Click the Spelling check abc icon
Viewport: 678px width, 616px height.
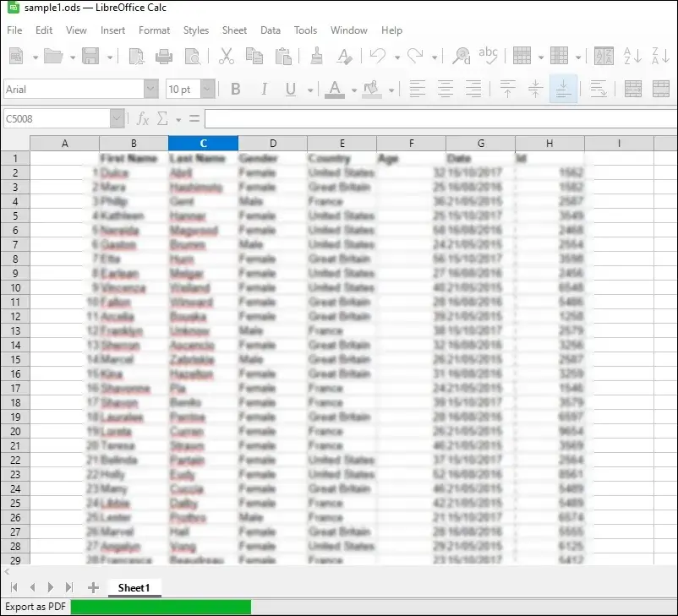coord(489,55)
